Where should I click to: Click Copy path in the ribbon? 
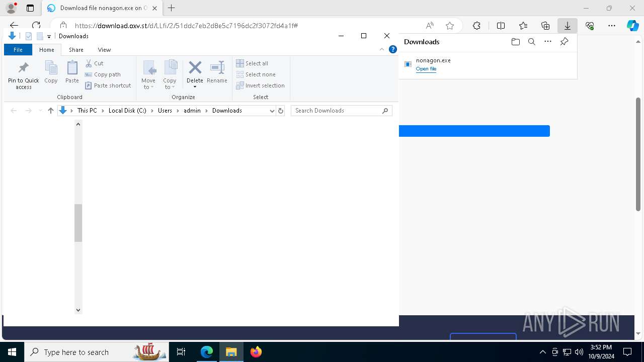point(103,74)
